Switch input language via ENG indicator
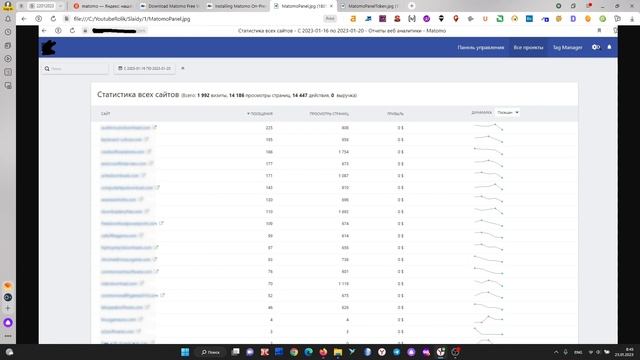This screenshot has width=640, height=360. [578, 352]
